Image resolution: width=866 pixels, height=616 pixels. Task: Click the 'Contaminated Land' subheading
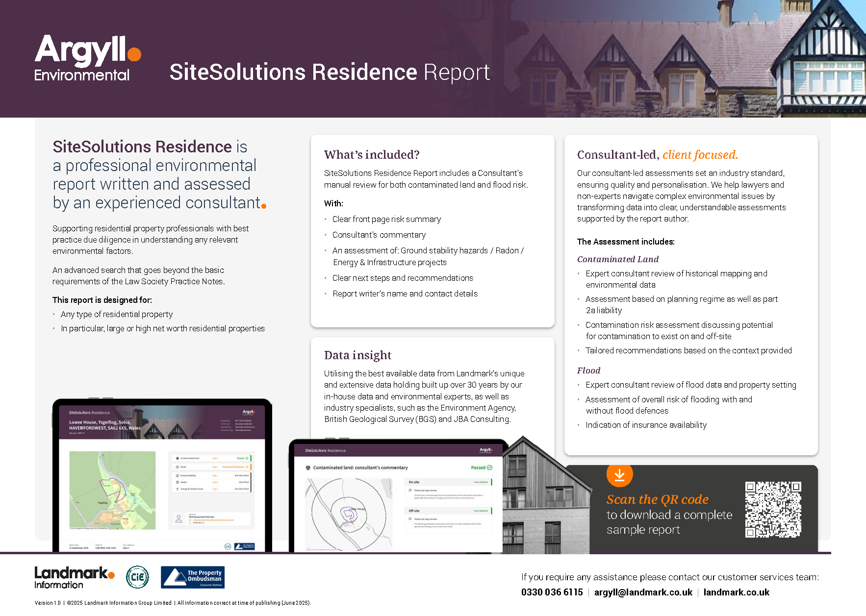[x=617, y=259]
